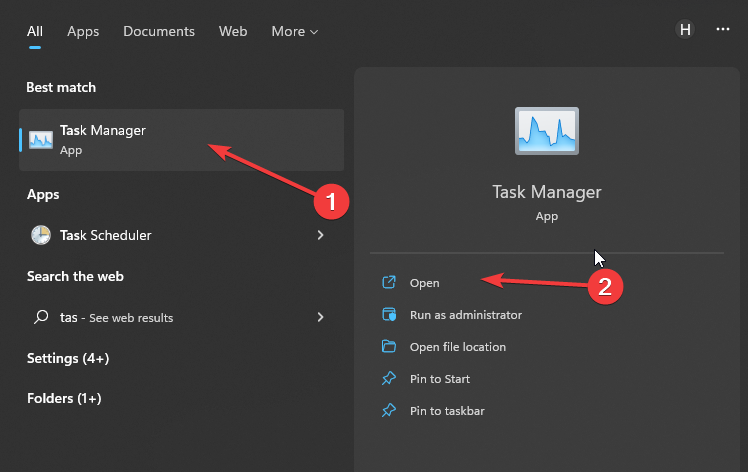Open the Settings (4+) results group

coord(68,358)
